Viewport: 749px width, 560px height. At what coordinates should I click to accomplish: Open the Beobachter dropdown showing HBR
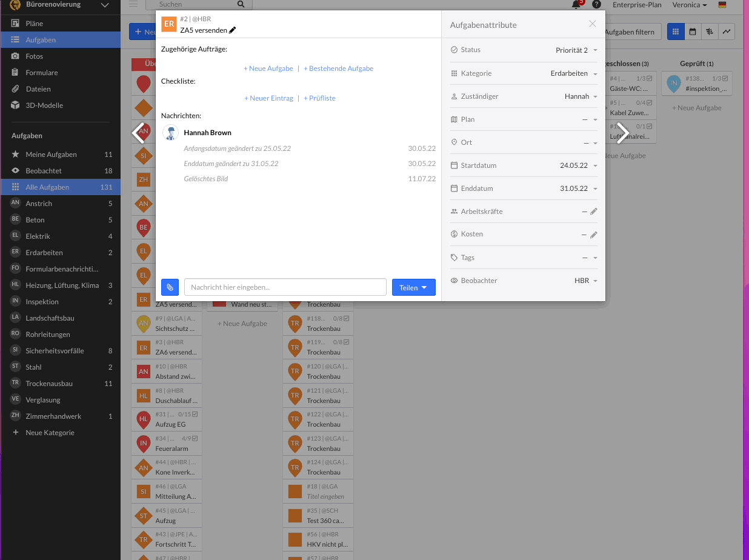(x=585, y=281)
